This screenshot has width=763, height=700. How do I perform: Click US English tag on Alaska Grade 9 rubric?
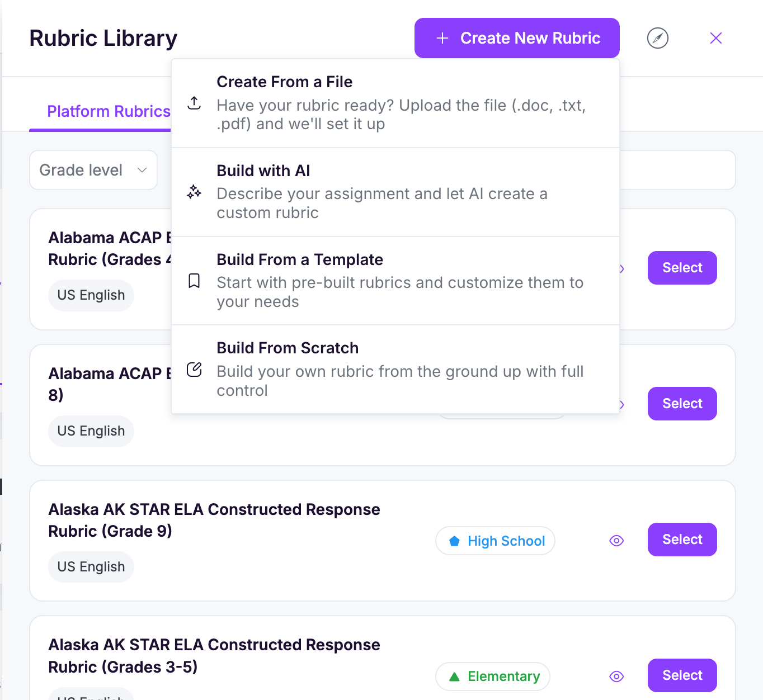click(91, 567)
